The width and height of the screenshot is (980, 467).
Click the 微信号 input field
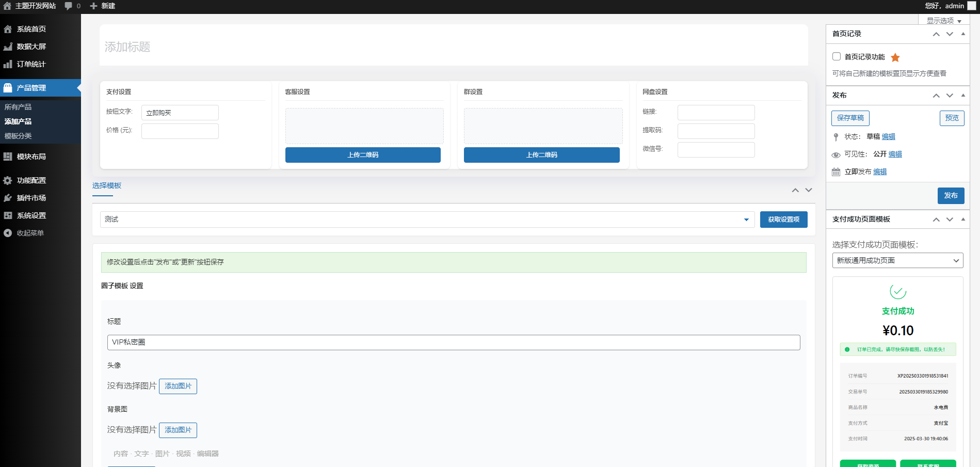tap(716, 150)
